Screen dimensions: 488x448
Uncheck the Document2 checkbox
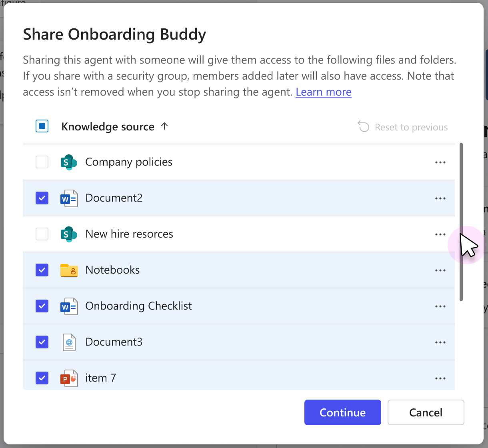(42, 198)
